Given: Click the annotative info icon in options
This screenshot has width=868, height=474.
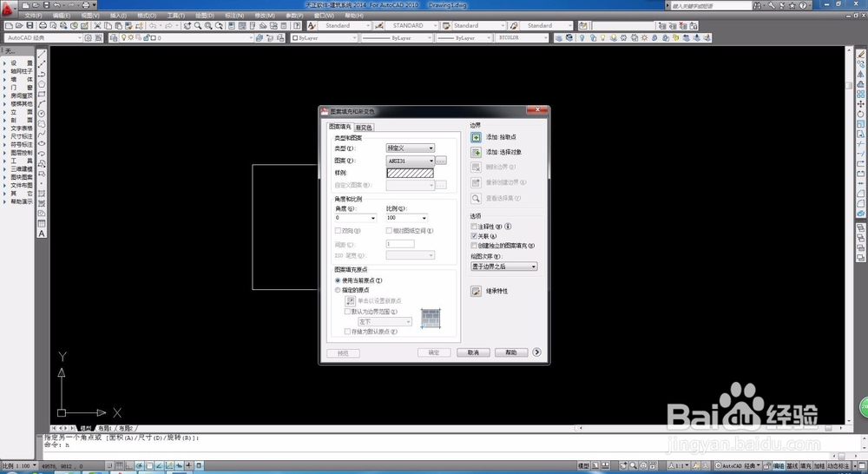Looking at the screenshot, I should tap(508, 226).
